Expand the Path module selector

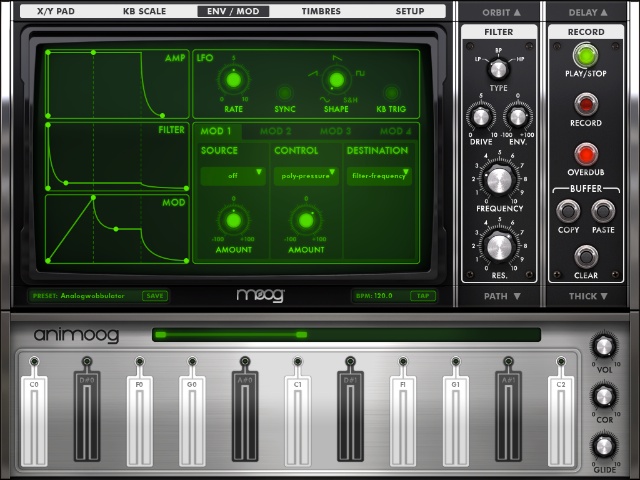502,296
